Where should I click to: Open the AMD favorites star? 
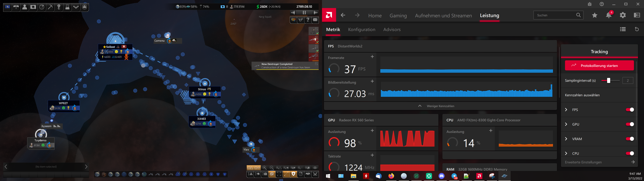(595, 15)
